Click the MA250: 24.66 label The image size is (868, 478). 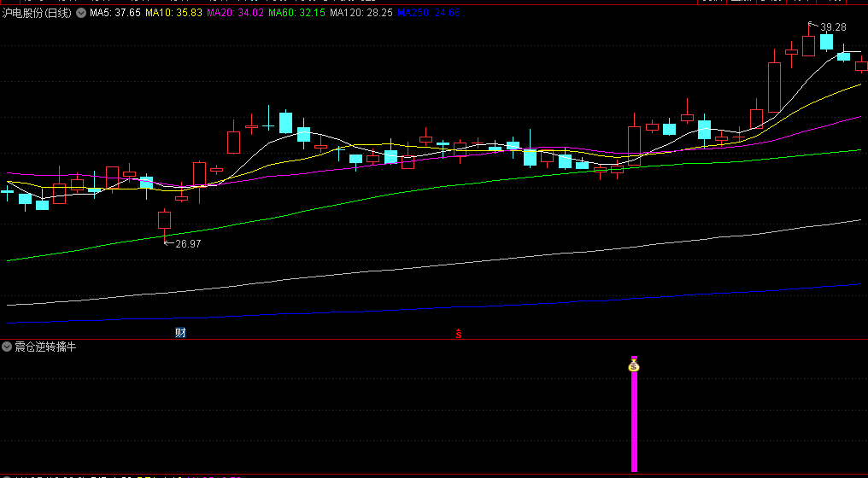coord(429,13)
